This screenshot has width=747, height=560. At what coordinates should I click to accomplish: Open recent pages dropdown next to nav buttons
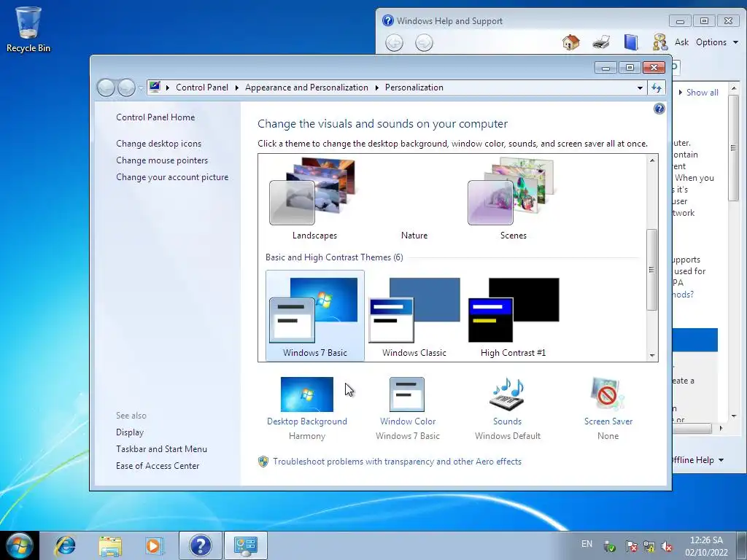pos(141,88)
